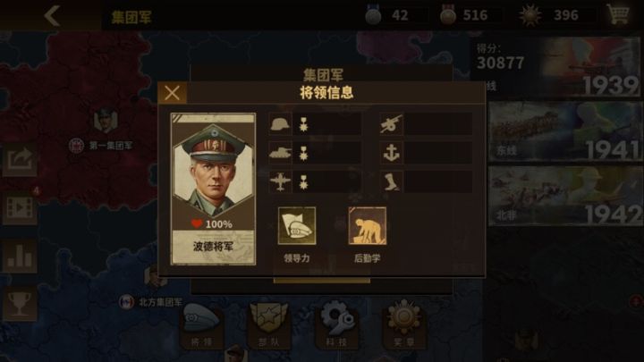This screenshot has width=644, height=362.
Task: Open the video film sidebar icon
Action: pos(20,208)
